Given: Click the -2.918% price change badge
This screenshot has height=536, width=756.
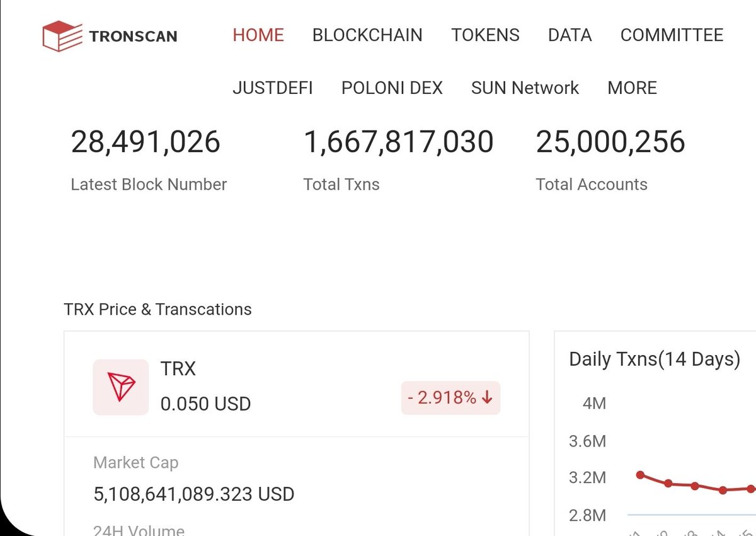Looking at the screenshot, I should pos(450,398).
